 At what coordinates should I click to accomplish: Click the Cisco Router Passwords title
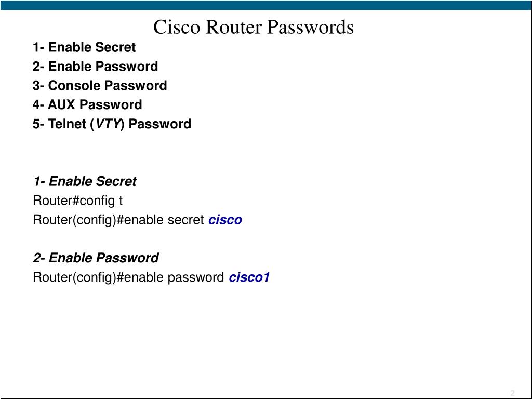pos(254,27)
